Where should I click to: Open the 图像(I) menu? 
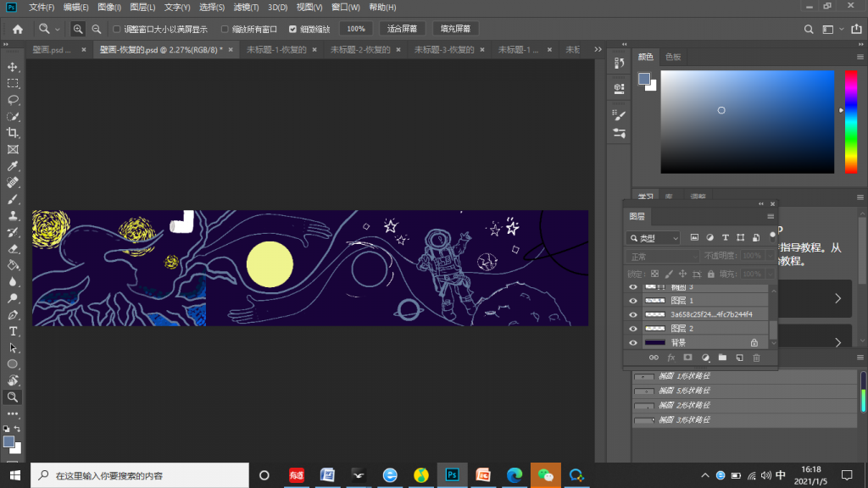[x=109, y=7]
